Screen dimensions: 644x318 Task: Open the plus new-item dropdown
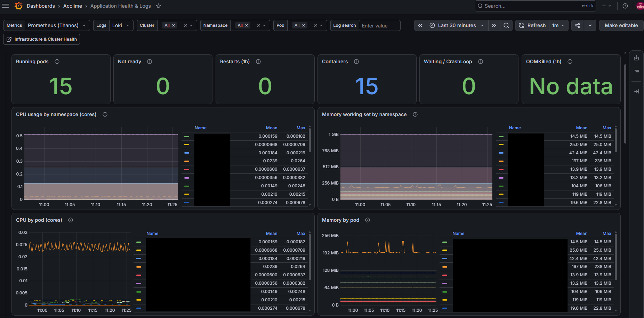606,6
